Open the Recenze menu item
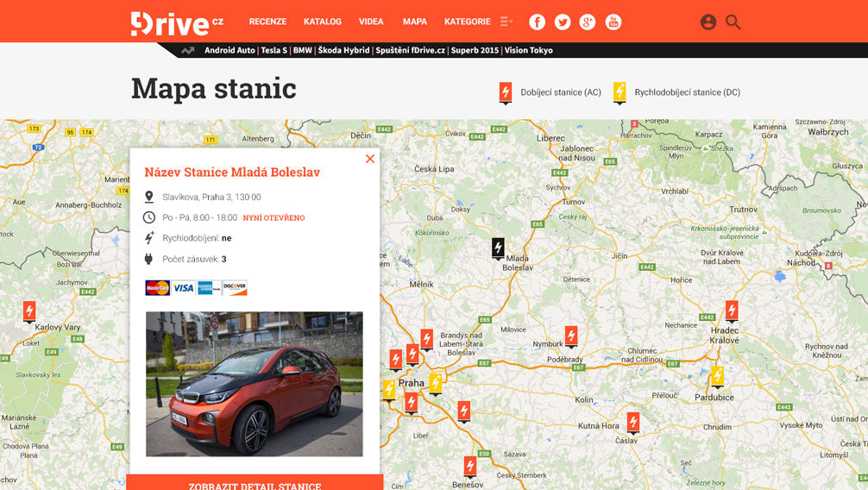This screenshot has width=868, height=490. point(267,22)
